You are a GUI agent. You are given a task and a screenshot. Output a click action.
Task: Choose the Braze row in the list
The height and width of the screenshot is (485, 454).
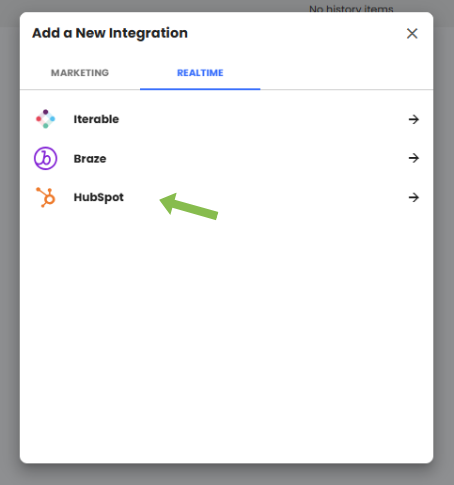coord(227,158)
